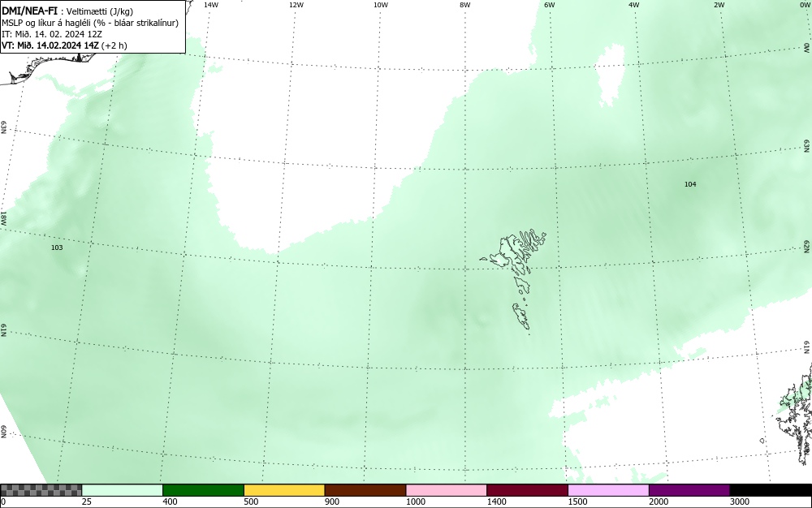
Task: Click the legend value '3000'
Action: pyautogui.click(x=740, y=502)
